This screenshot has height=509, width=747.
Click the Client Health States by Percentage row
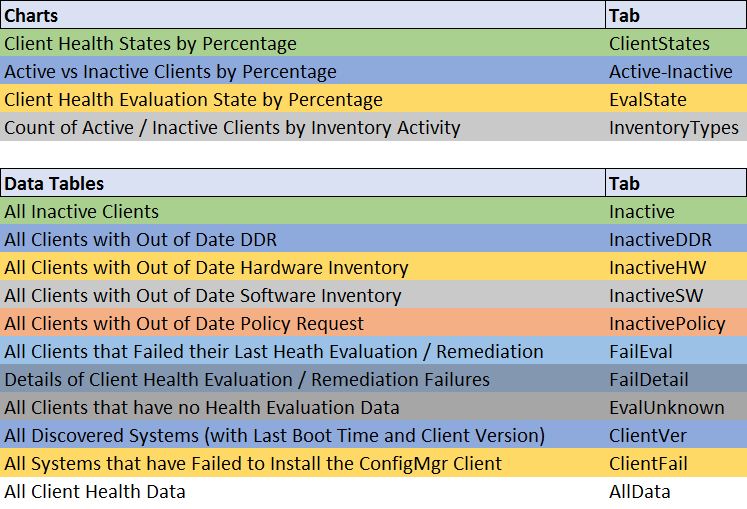point(150,44)
